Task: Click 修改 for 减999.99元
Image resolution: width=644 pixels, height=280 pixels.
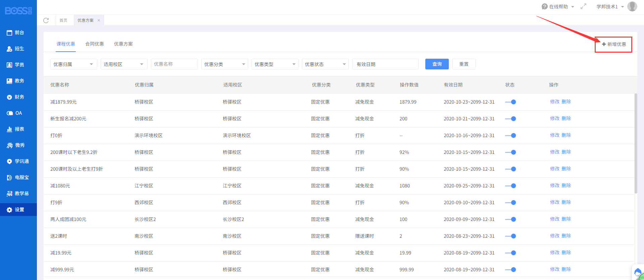Action: point(555,269)
